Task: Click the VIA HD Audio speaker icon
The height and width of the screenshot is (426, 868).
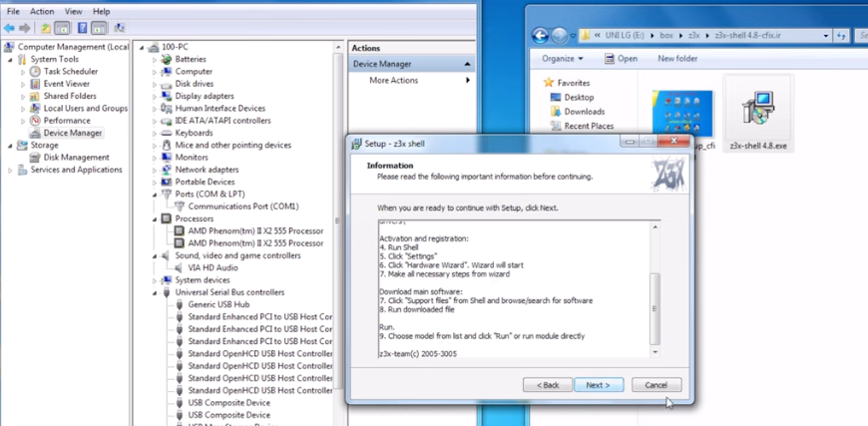Action: (x=179, y=267)
